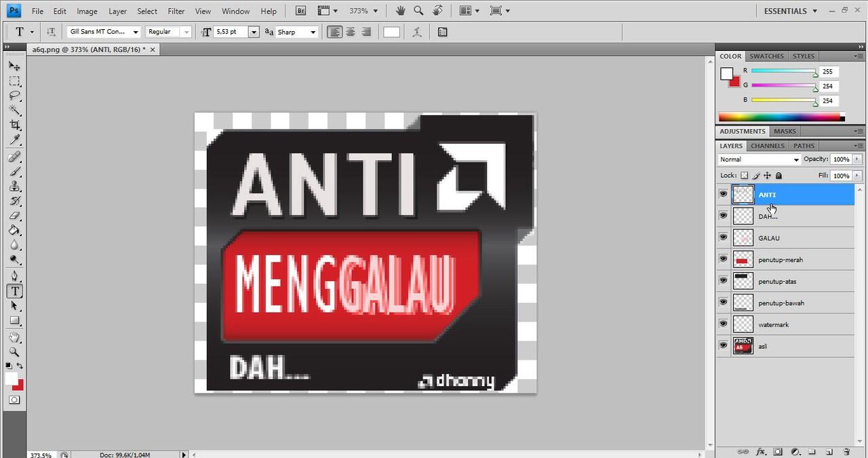Swap foreground and background colors in toolbox
Image resolution: width=868 pixels, height=458 pixels.
click(20, 366)
